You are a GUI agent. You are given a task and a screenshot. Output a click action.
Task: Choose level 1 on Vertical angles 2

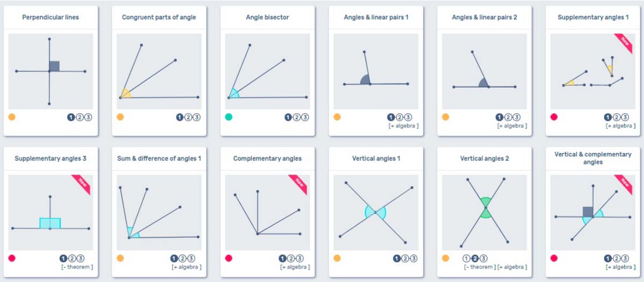(467, 258)
